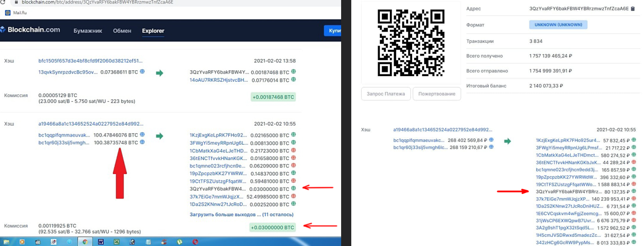This screenshot has width=644, height=246.
Task: Click the +0.00187468 BTC green badge
Action: tap(273, 97)
